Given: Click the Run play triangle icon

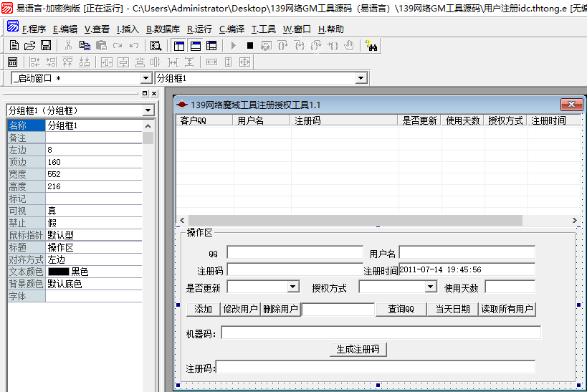Looking at the screenshot, I should [x=233, y=46].
